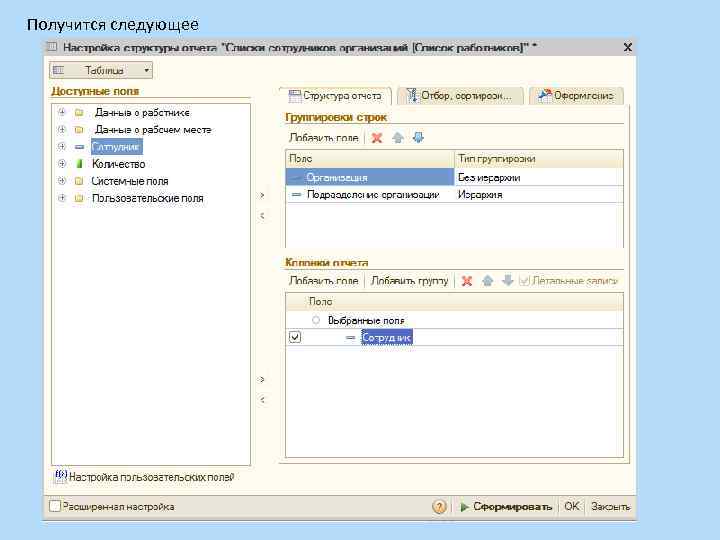This screenshot has width=720, height=540.
Task: Click the Системные поля folder icon
Action: 79,181
